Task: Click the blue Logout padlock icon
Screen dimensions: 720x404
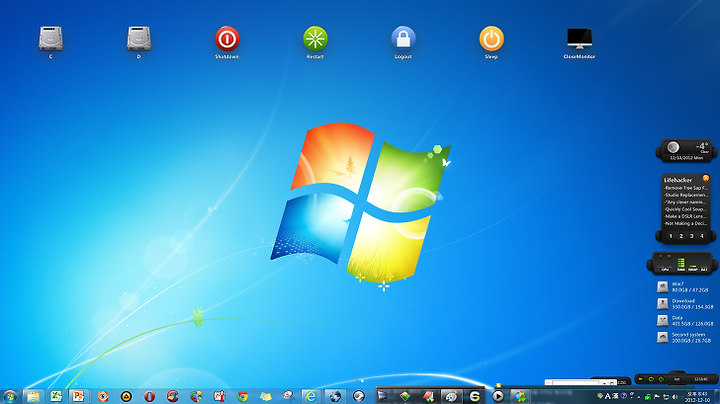Action: coord(403,39)
